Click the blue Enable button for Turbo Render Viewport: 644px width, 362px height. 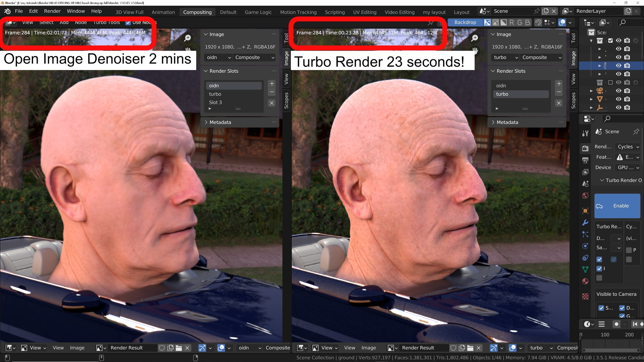617,206
